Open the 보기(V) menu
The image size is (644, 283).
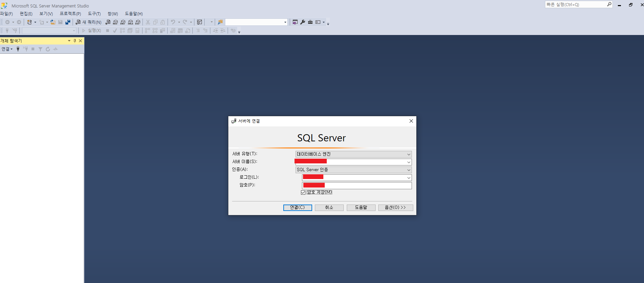point(46,14)
